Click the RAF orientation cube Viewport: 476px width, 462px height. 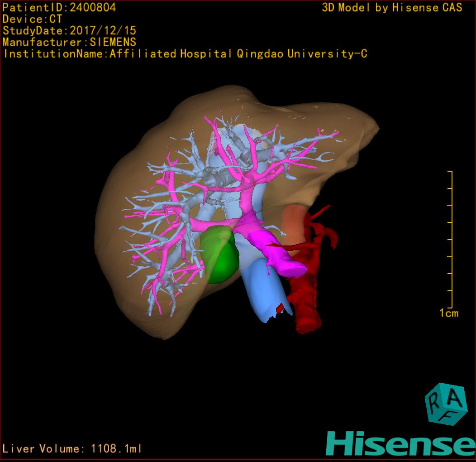(446, 404)
